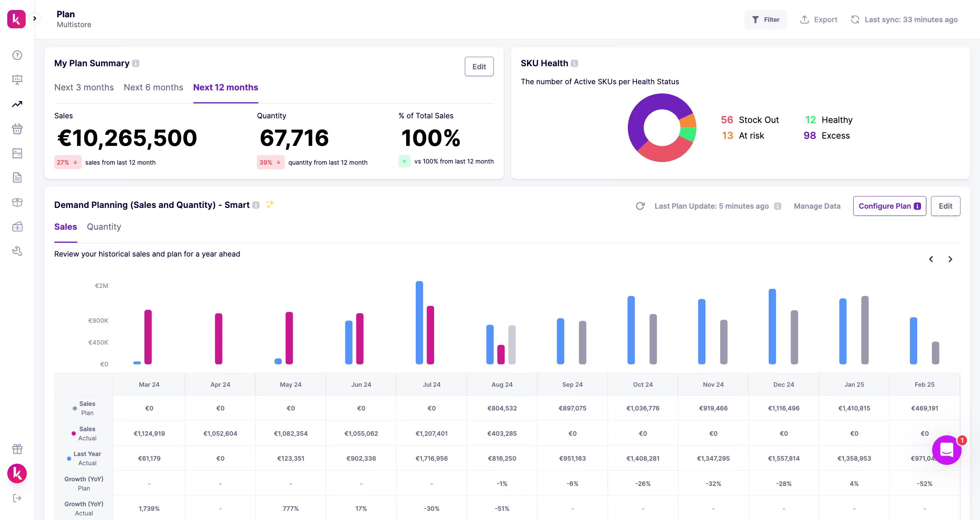The height and width of the screenshot is (520, 980).
Task: Click the Export button
Action: click(x=819, y=20)
